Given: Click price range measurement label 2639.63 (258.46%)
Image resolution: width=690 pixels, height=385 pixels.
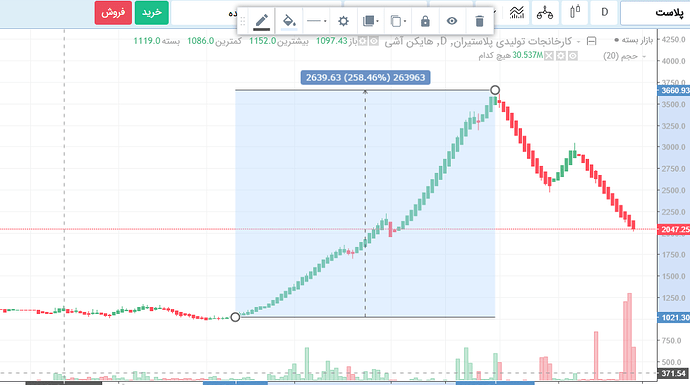Looking at the screenshot, I should (366, 77).
